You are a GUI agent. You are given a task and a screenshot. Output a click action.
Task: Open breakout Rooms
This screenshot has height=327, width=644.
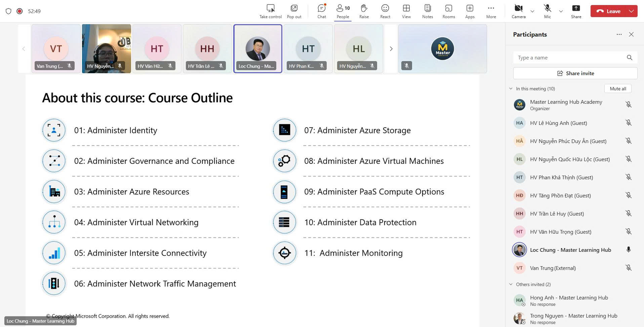pos(449,11)
